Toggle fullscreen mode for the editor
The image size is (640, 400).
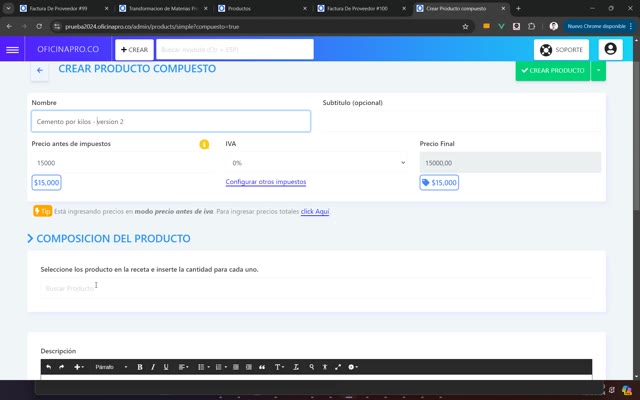pos(338,367)
